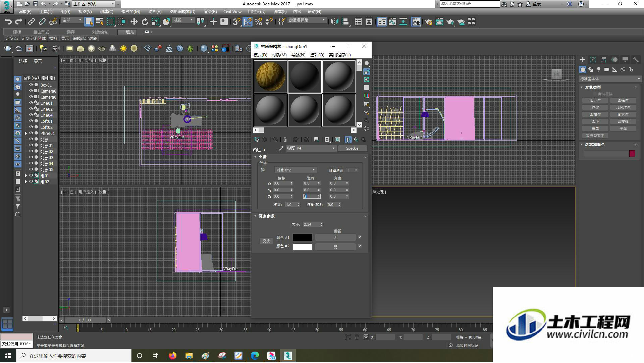Click the black 颜色 #1 swatch

[303, 238]
